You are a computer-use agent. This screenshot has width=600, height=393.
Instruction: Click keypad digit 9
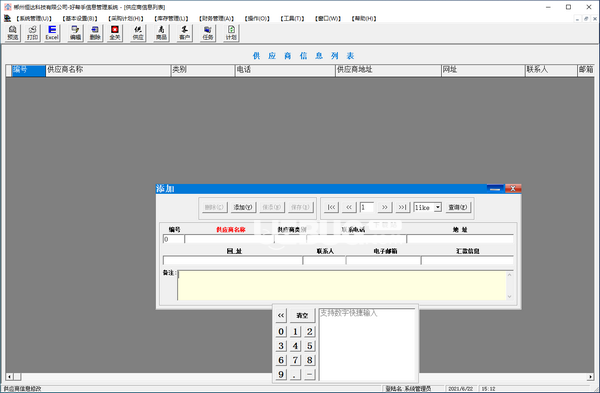281,374
